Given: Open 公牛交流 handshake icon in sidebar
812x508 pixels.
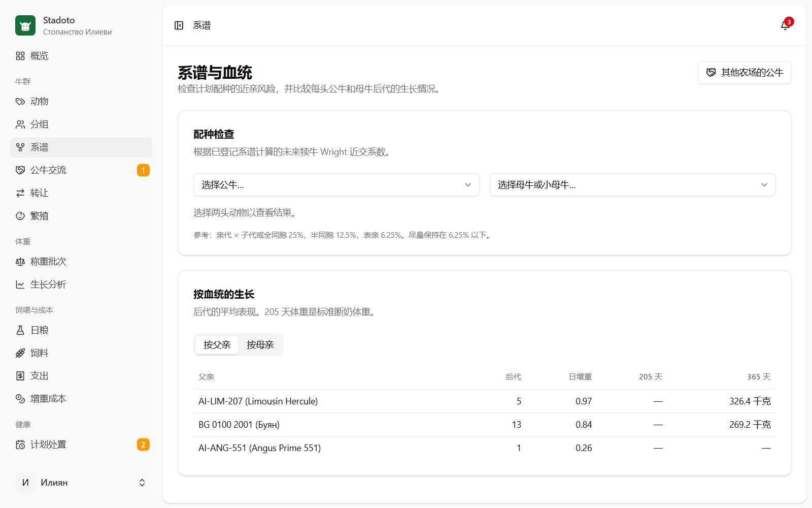Looking at the screenshot, I should pos(20,170).
